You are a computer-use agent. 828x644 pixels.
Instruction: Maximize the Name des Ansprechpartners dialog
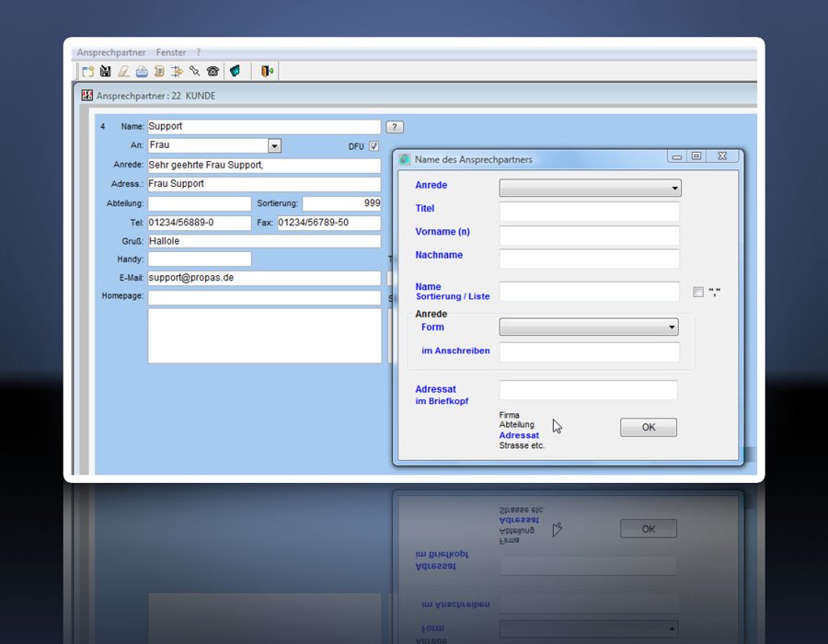pos(696,156)
